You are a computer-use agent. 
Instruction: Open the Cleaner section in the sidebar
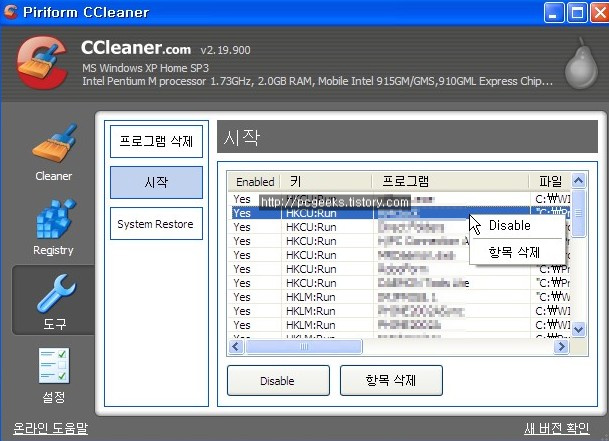pos(54,152)
